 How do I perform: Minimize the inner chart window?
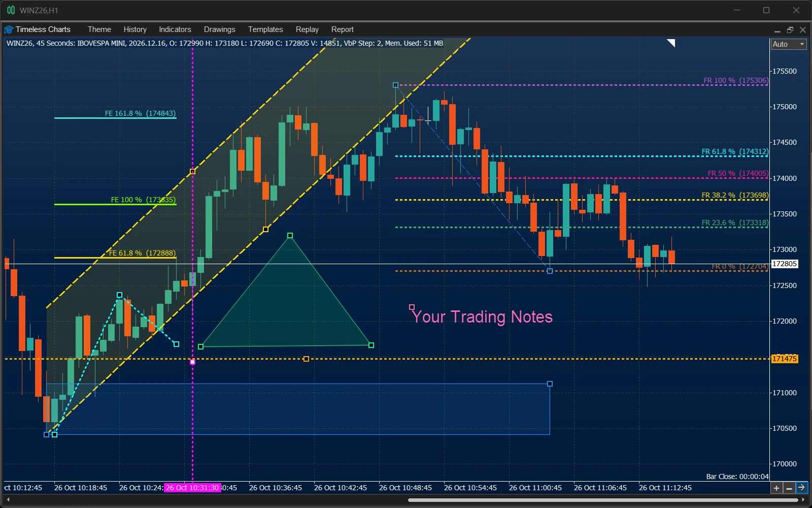pyautogui.click(x=777, y=30)
